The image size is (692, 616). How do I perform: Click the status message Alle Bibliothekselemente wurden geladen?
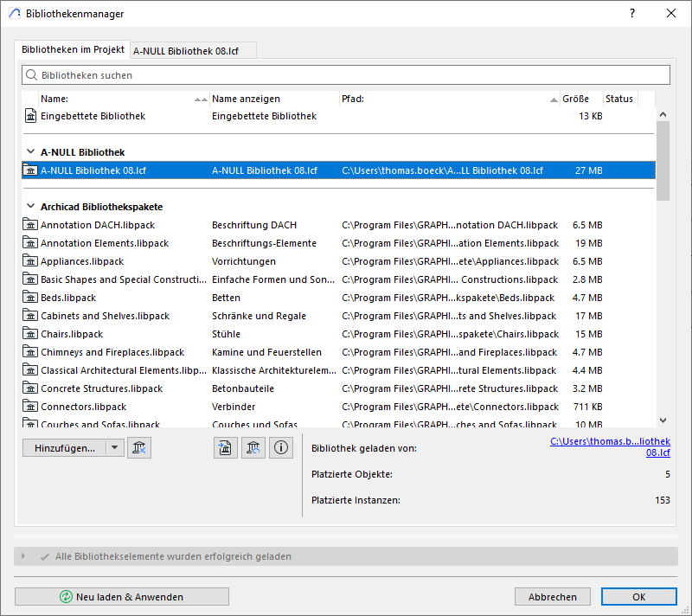173,556
